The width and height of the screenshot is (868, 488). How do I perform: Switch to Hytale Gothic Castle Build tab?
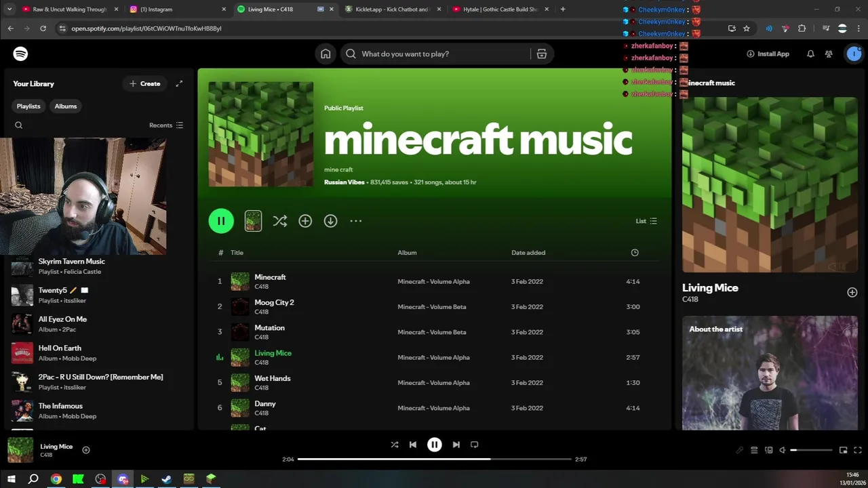tap(500, 9)
